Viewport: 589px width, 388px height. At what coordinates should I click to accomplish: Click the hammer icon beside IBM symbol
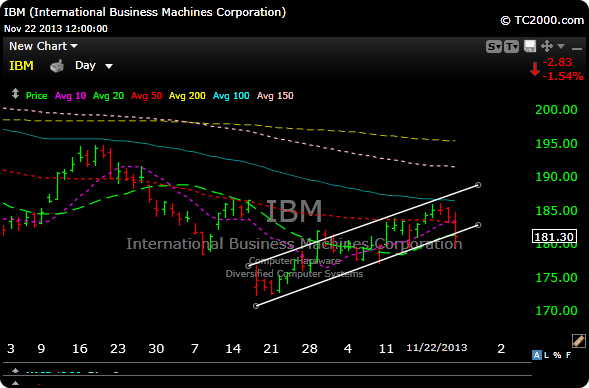[x=57, y=66]
